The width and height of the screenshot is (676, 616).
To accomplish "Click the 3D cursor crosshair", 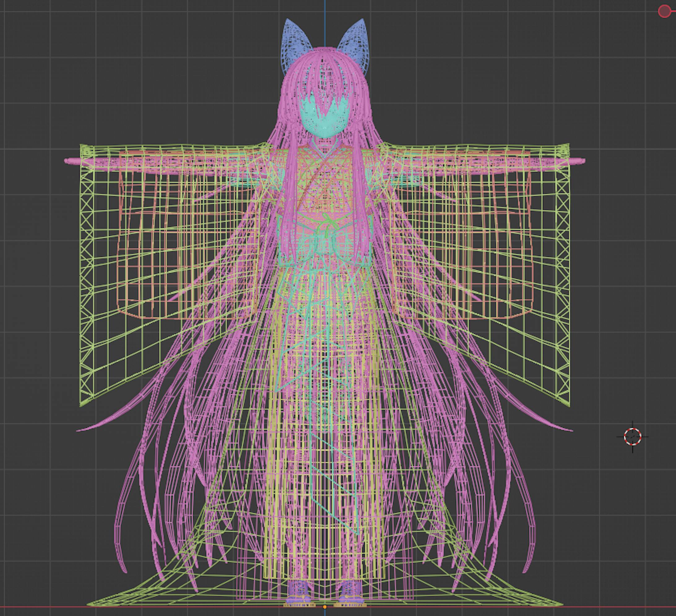I will [x=632, y=436].
